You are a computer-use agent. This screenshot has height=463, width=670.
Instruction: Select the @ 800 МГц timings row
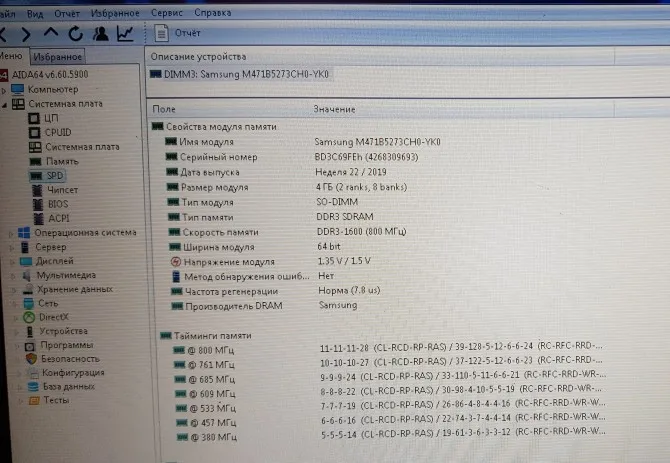pyautogui.click(x=388, y=350)
